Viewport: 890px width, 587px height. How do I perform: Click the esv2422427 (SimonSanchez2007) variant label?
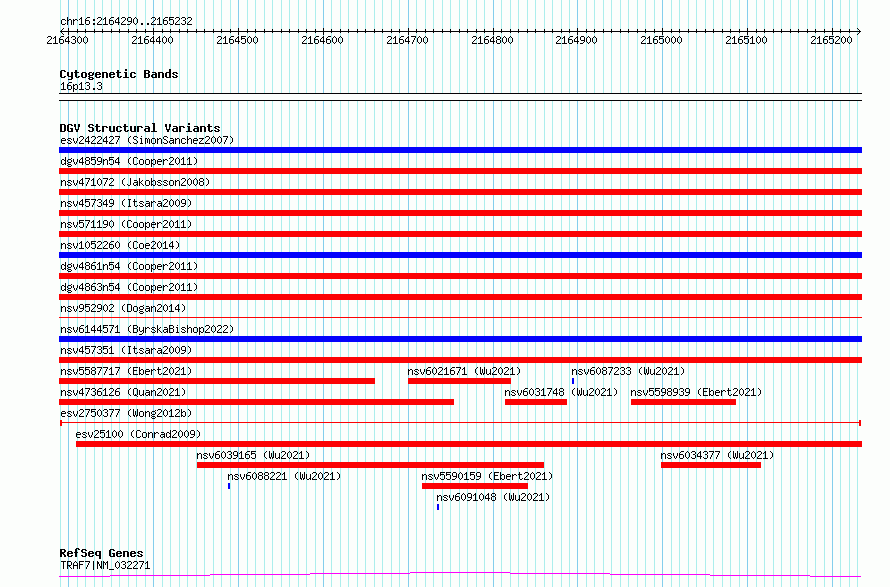(x=147, y=140)
